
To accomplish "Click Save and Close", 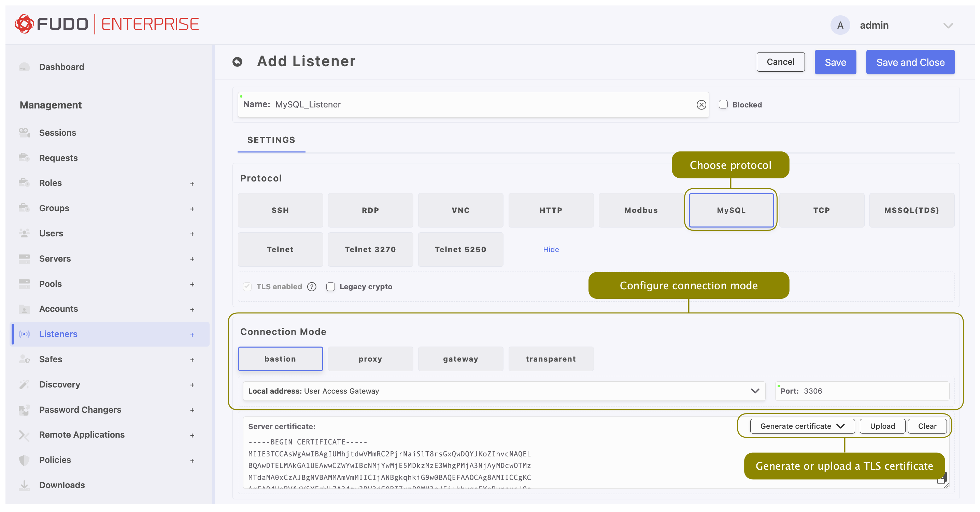I will point(910,62).
